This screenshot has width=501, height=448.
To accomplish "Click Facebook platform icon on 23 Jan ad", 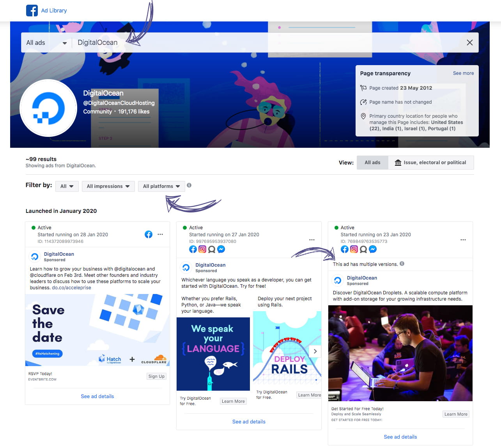I will click(x=345, y=249).
